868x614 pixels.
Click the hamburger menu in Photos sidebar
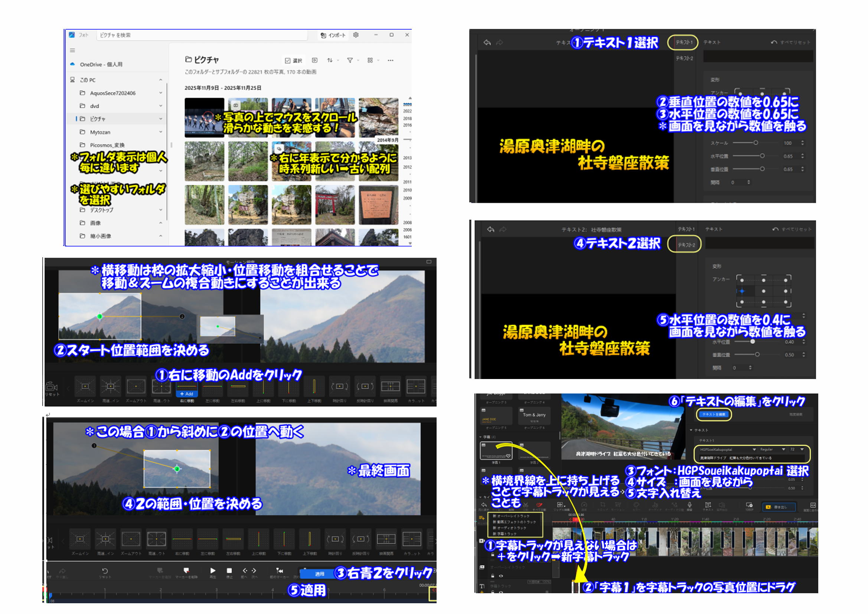pos(72,50)
